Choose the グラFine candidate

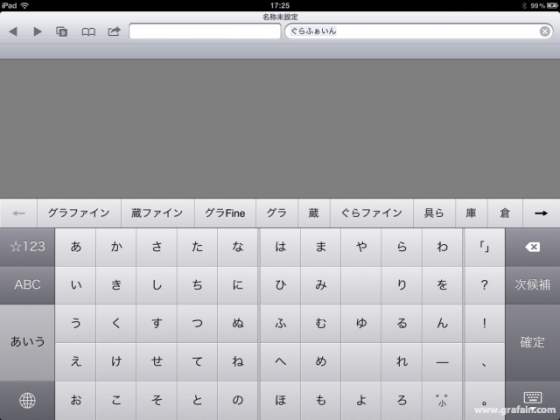point(225,213)
